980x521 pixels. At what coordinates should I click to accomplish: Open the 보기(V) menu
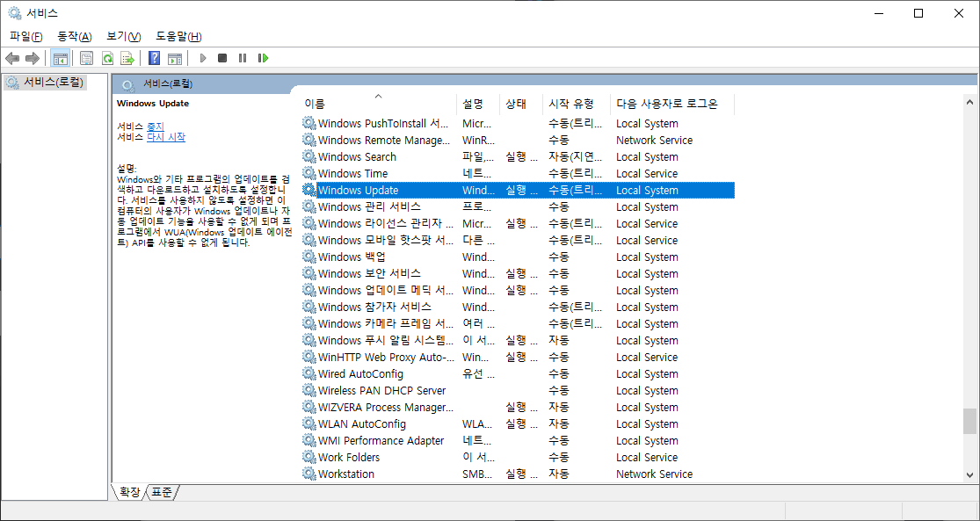click(x=124, y=36)
